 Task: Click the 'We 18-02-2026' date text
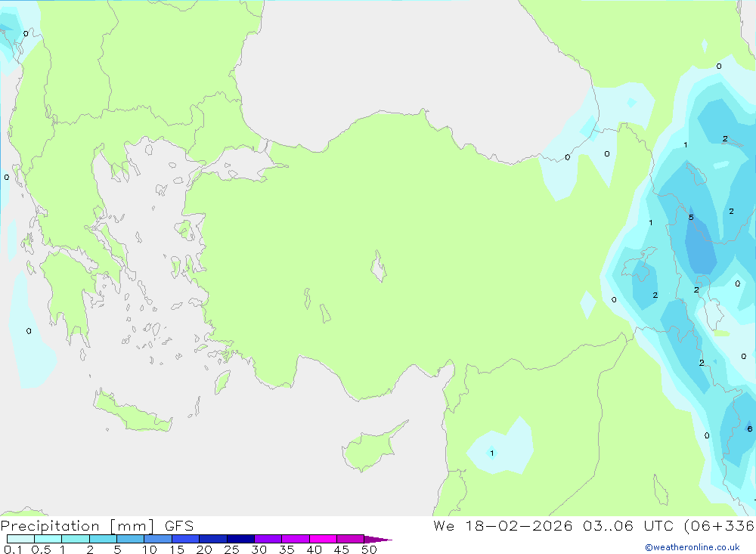pyautogui.click(x=503, y=525)
